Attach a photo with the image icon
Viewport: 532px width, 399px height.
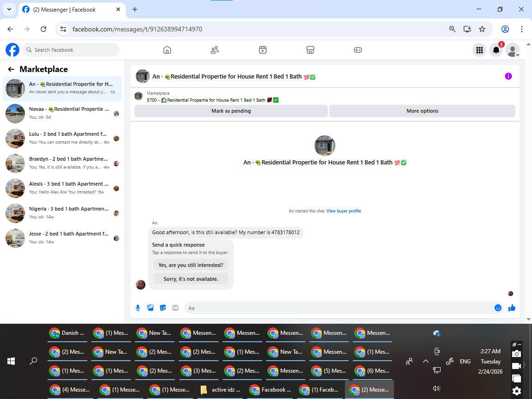[150, 308]
